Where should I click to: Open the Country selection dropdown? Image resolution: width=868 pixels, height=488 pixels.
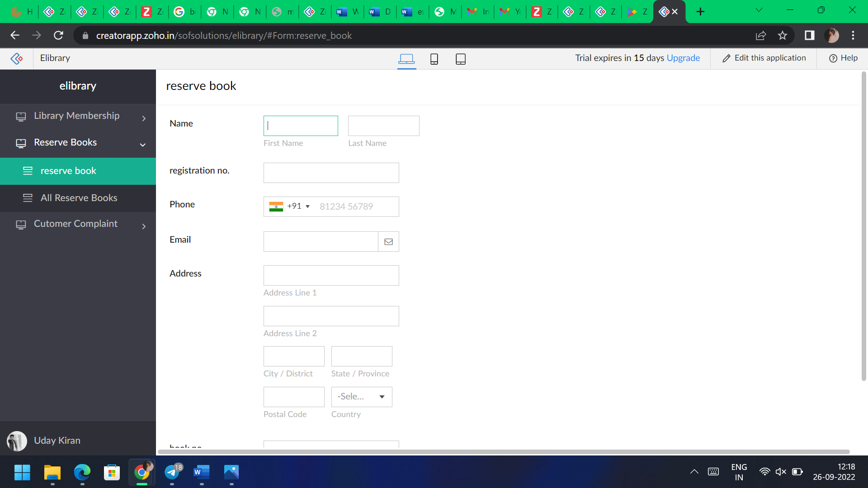[x=361, y=397]
